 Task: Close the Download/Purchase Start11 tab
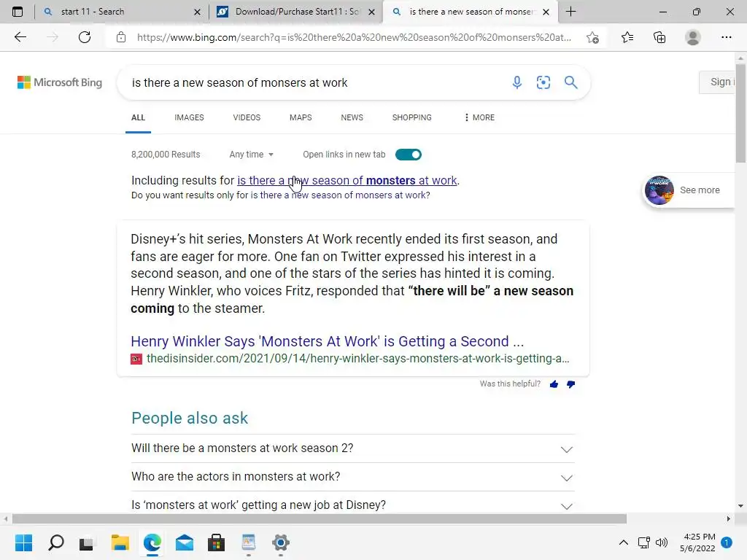pyautogui.click(x=372, y=12)
